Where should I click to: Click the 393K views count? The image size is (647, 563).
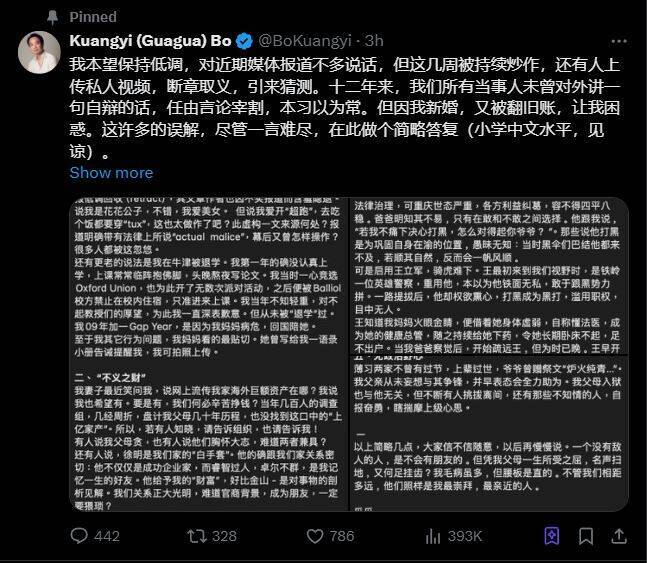pyautogui.click(x=465, y=536)
